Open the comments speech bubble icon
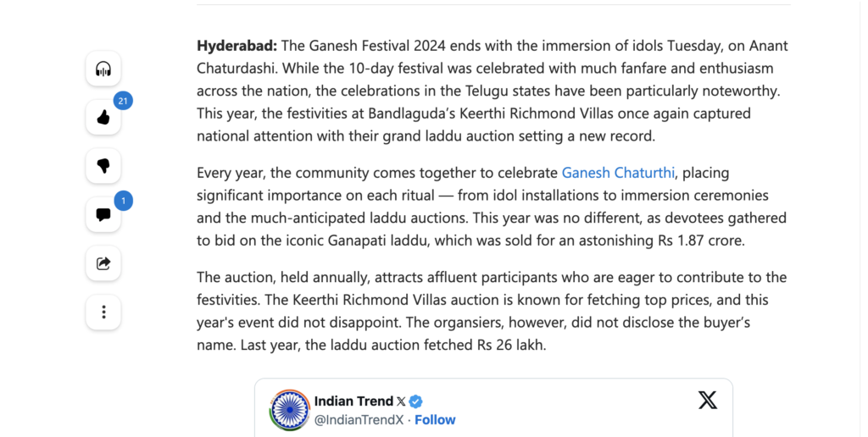The height and width of the screenshot is (437, 868). tap(103, 215)
